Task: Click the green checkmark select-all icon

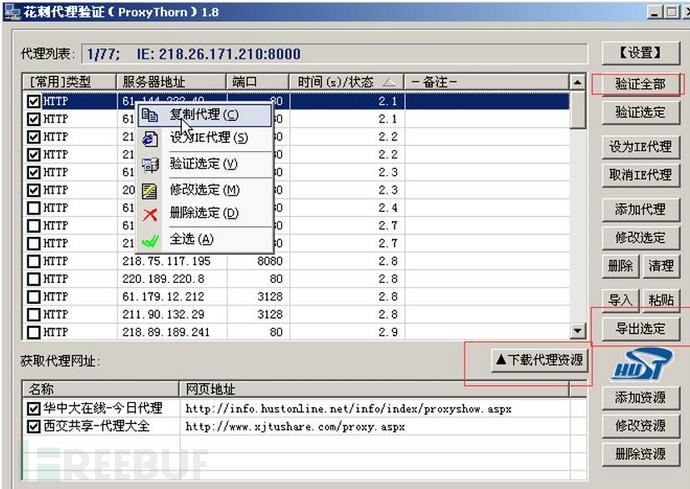Action: click(150, 240)
